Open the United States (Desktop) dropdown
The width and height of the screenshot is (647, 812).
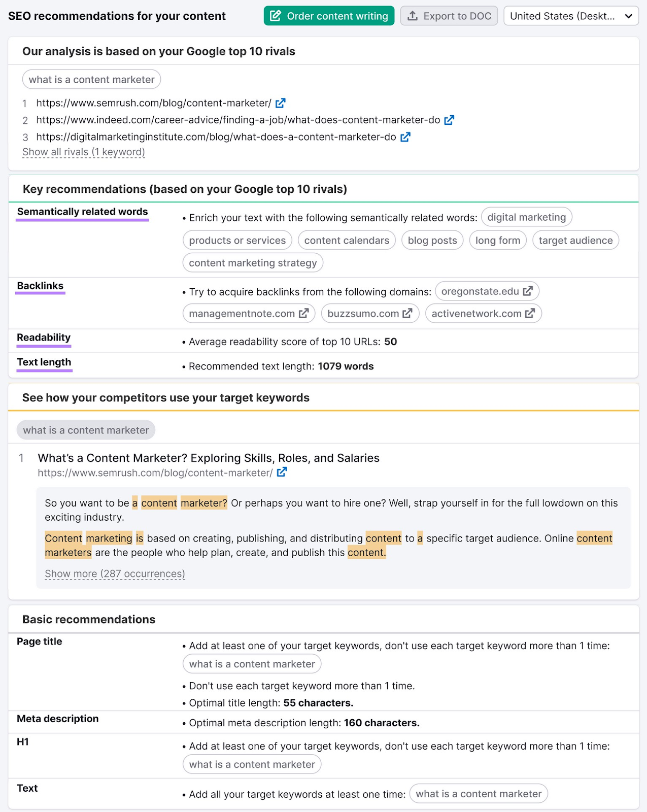[570, 16]
